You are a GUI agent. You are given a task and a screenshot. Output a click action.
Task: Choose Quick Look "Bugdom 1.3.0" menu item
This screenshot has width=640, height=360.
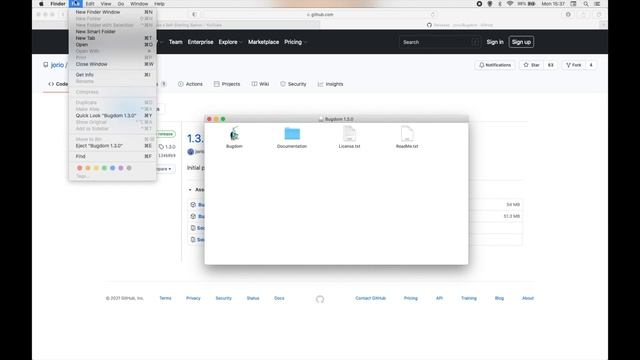click(113, 116)
